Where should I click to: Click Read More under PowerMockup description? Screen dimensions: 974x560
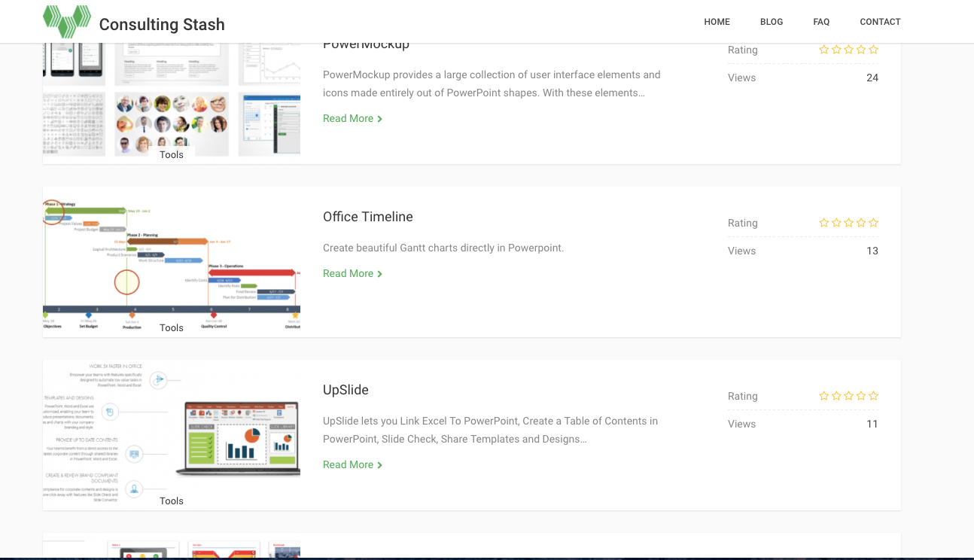click(x=348, y=118)
